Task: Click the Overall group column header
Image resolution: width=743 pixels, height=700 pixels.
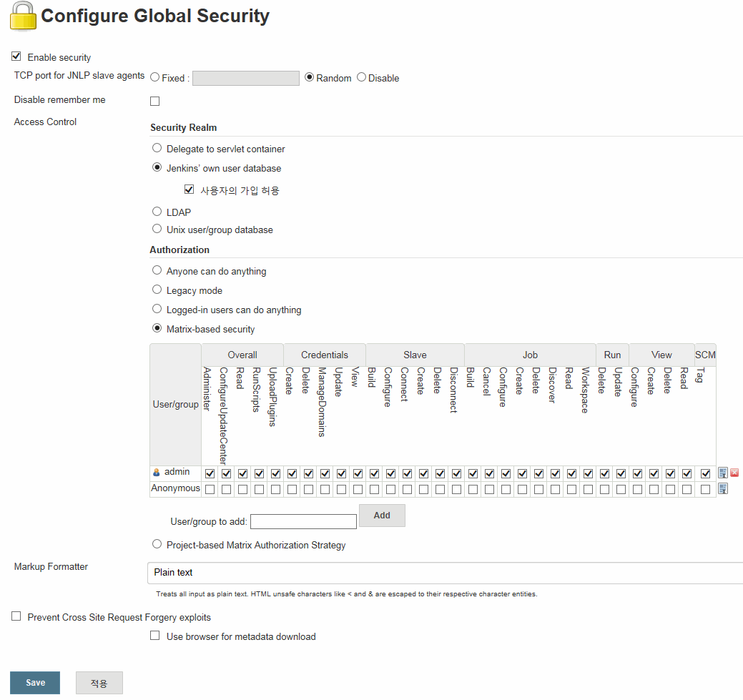Action: coord(242,355)
